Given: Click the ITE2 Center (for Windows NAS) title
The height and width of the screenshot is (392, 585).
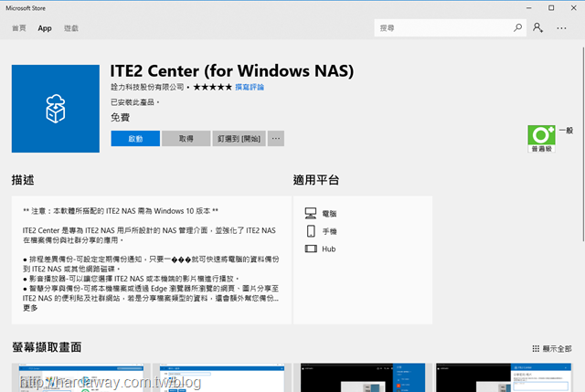Looking at the screenshot, I should click(231, 71).
